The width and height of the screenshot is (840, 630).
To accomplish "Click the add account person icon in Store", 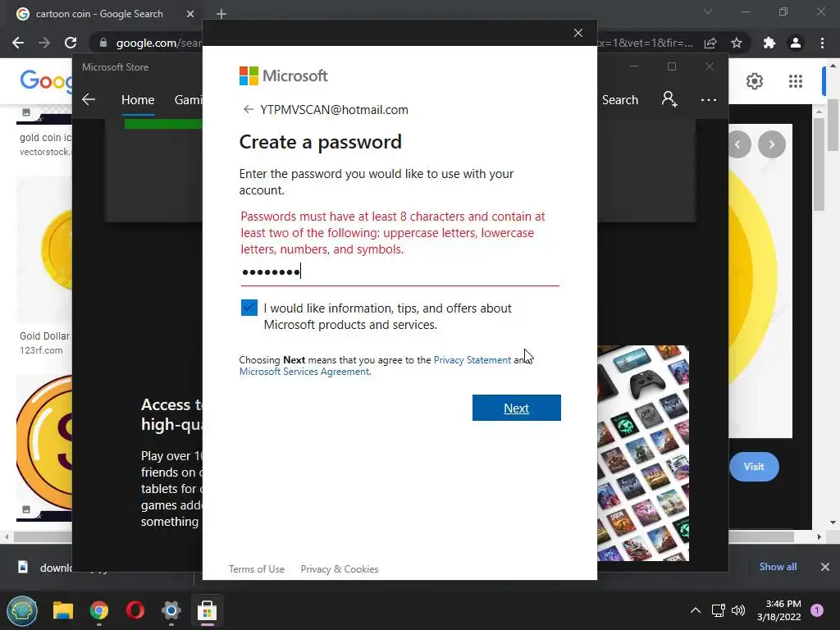I will [669, 99].
